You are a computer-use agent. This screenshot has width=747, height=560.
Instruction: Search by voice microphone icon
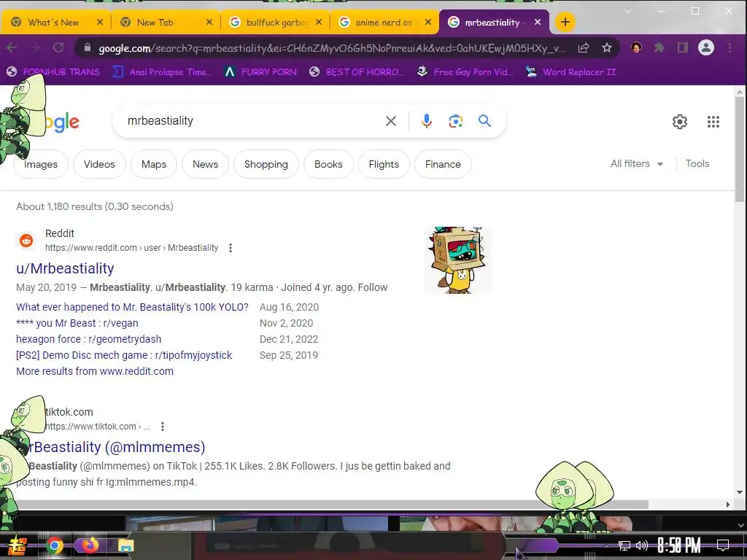[x=426, y=122]
